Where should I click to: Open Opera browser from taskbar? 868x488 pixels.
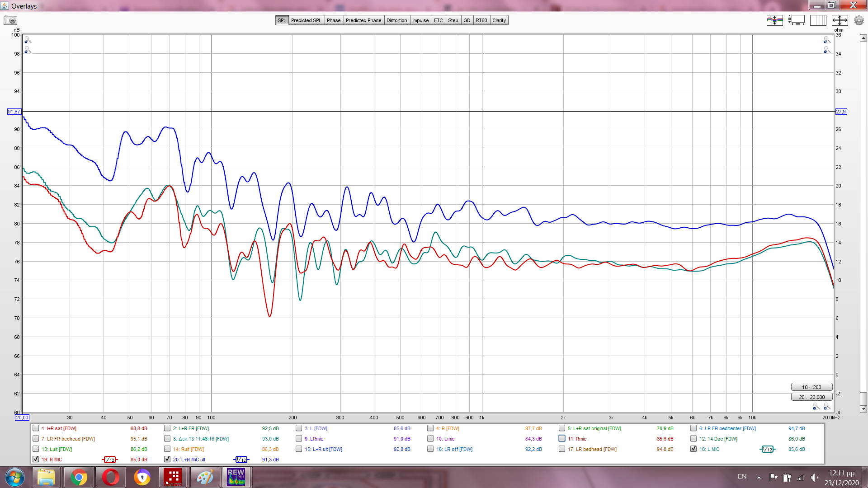[110, 477]
